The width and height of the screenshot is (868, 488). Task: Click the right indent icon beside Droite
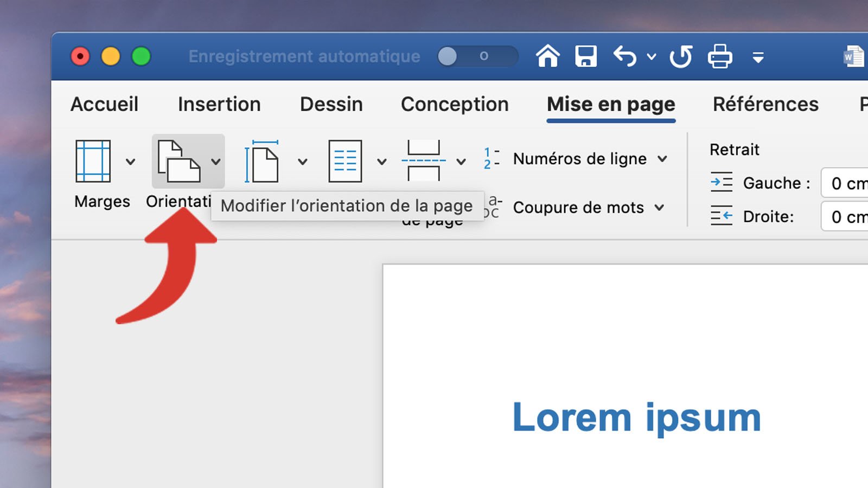[722, 216]
